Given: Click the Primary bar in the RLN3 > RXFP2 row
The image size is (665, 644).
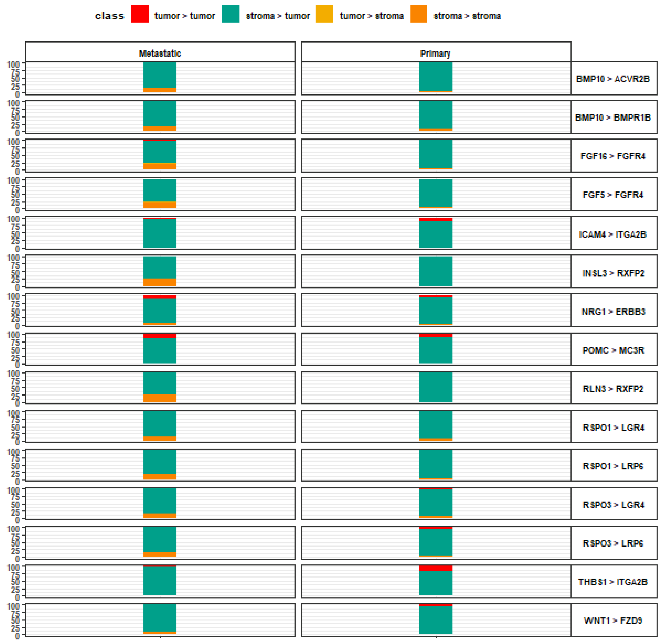Looking at the screenshot, I should pyautogui.click(x=436, y=387).
